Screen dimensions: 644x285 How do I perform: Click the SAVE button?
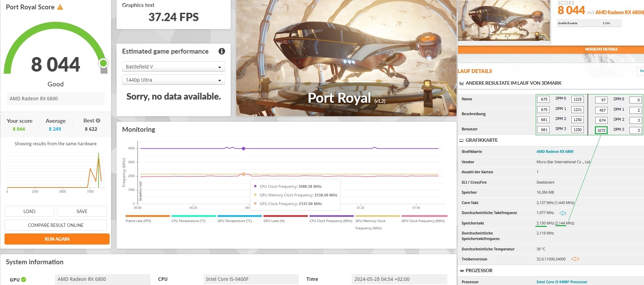tap(82, 211)
